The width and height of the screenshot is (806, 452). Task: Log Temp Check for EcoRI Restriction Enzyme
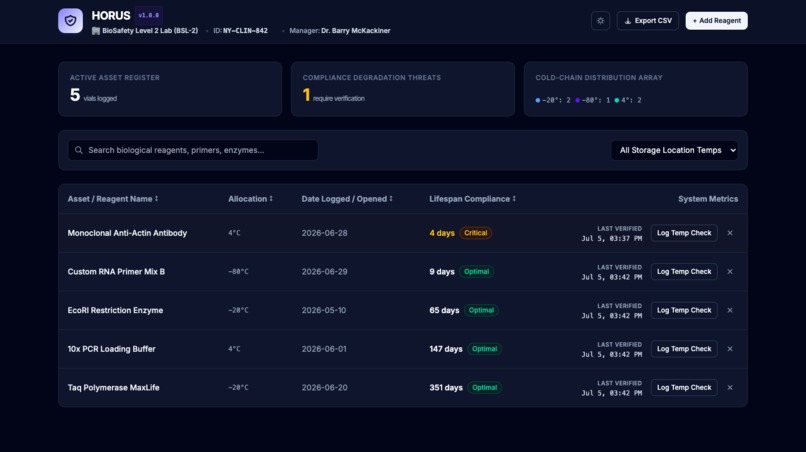[x=684, y=310]
